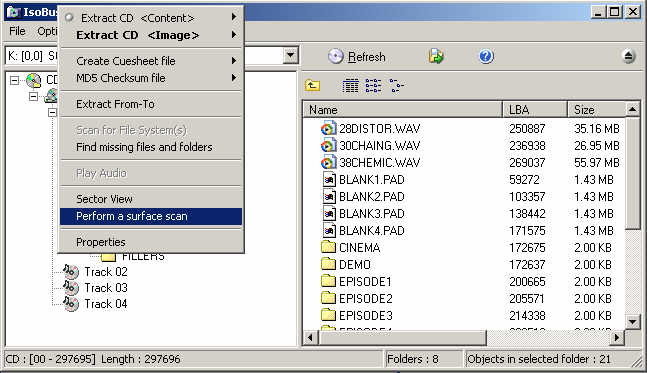This screenshot has height=373, width=647.
Task: Select Find missing files and folders
Action: pos(151,147)
